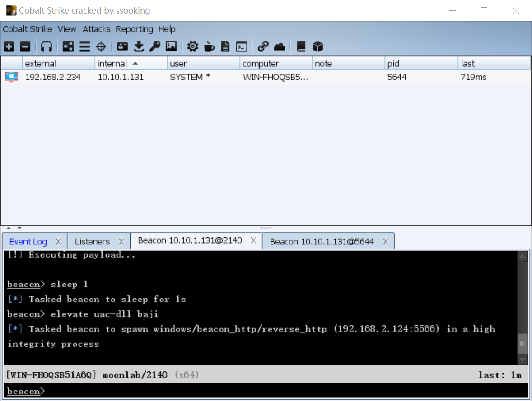Close the Event Log tab
The height and width of the screenshot is (401, 532).
pyautogui.click(x=58, y=242)
